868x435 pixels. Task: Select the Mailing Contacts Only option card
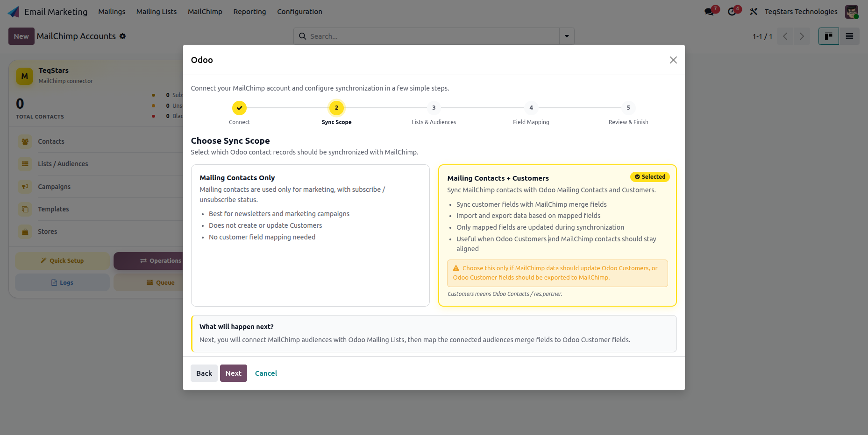coord(310,235)
